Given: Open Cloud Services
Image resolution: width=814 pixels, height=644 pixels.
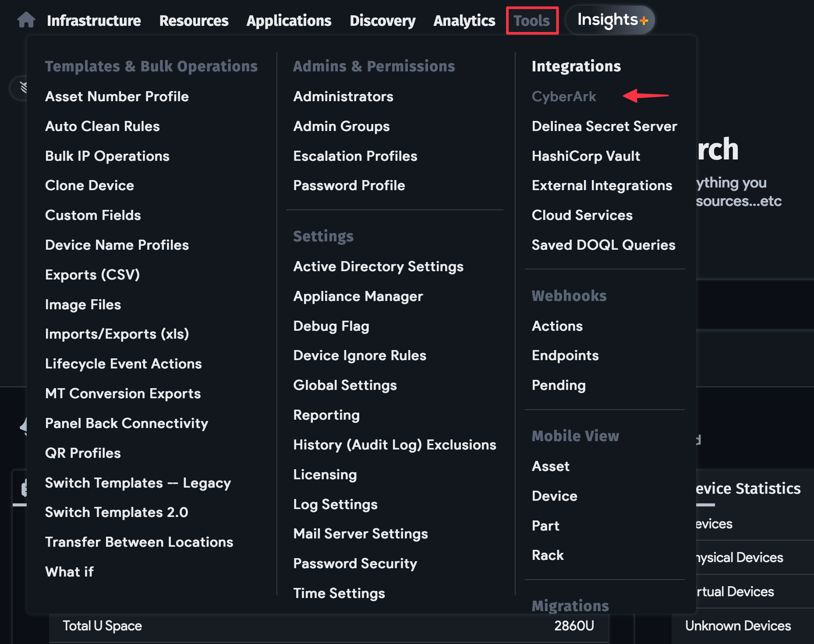Looking at the screenshot, I should 582,215.
